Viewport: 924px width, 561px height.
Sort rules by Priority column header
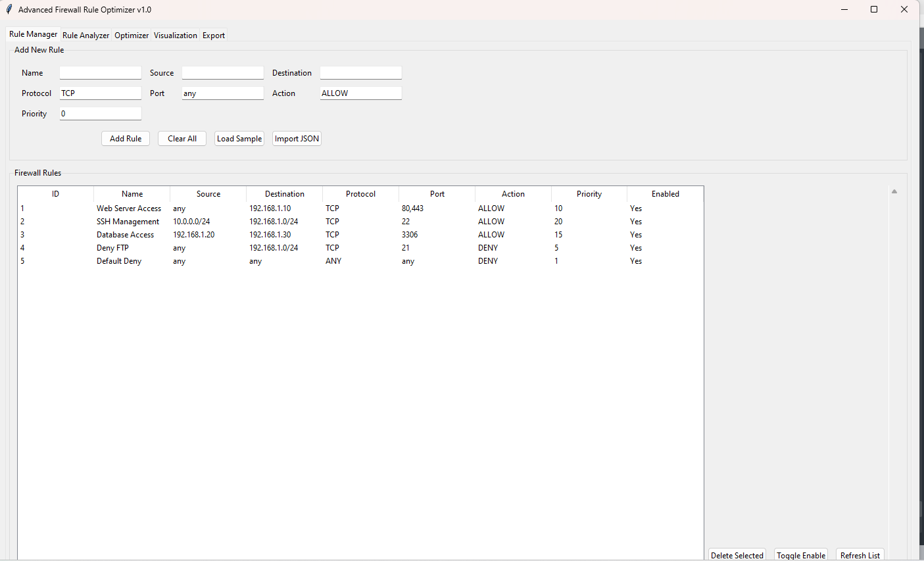click(589, 194)
